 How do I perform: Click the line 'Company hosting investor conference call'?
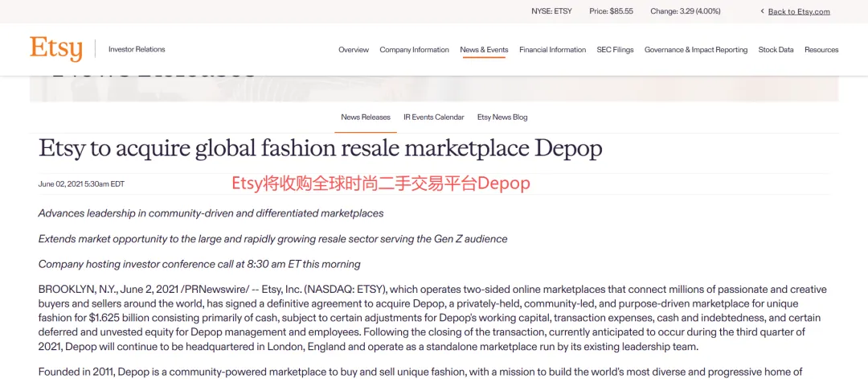coord(199,264)
